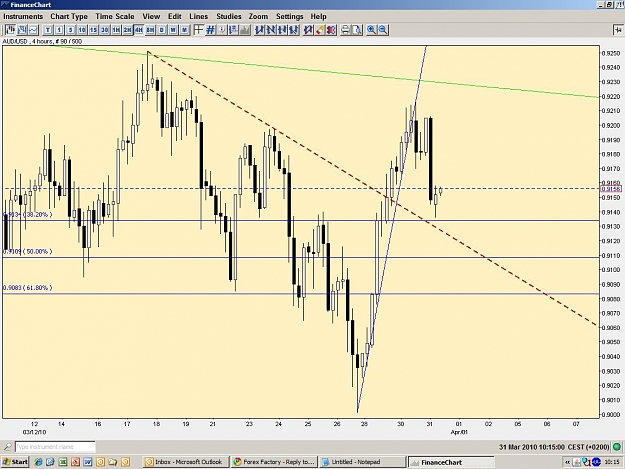Switch to tick (T) time scale
This screenshot has height=469, width=625.
pos(48,30)
